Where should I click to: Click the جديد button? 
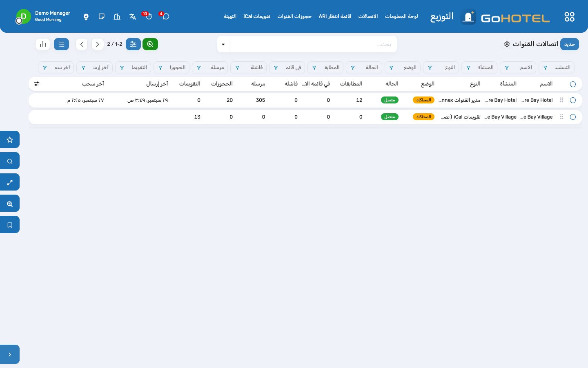point(570,44)
